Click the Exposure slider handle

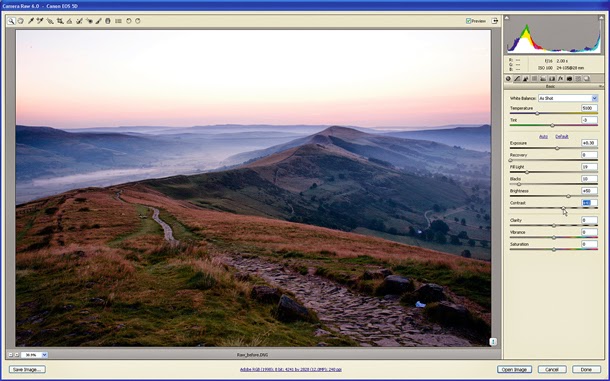coord(557,148)
